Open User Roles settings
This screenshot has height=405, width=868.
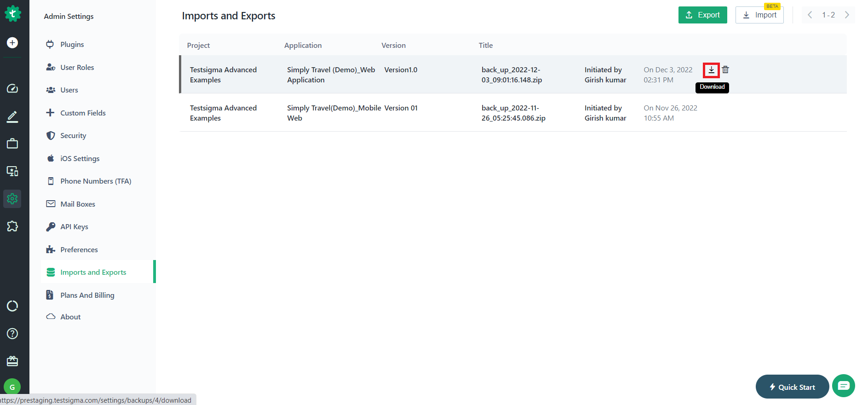coord(77,67)
